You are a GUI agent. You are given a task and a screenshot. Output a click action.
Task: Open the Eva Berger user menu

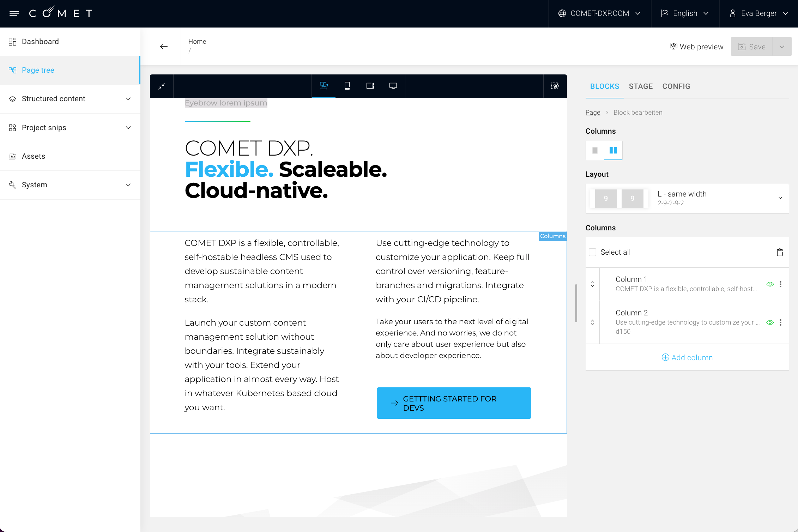[758, 13]
